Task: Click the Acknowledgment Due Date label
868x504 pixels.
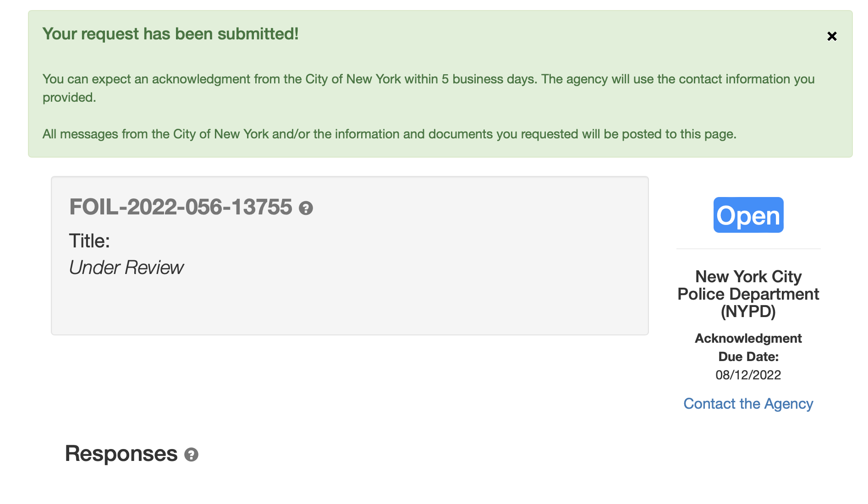Action: pyautogui.click(x=748, y=347)
